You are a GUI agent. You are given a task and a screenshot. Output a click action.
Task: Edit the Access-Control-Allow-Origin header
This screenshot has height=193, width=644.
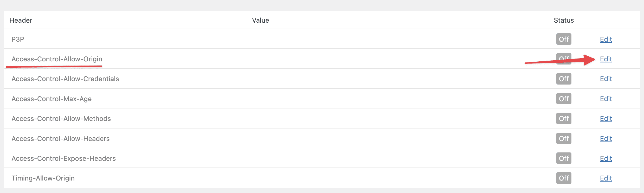coord(606,59)
